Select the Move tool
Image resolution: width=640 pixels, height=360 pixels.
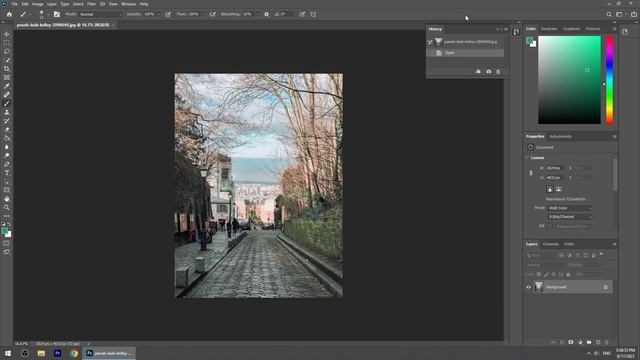click(x=7, y=34)
